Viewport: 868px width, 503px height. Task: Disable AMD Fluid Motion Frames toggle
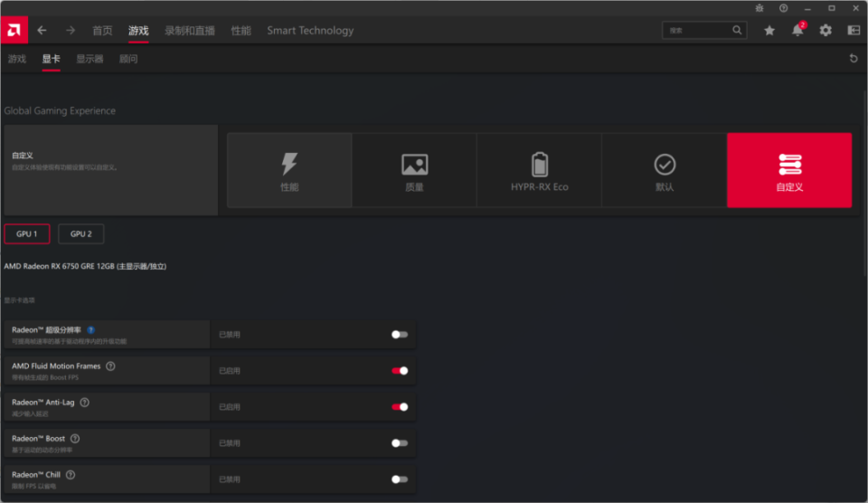click(x=400, y=371)
